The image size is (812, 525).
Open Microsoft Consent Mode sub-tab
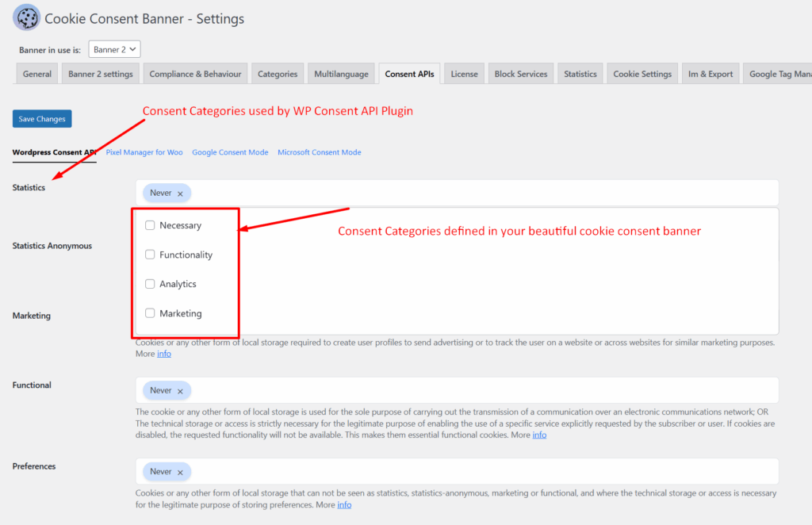(x=320, y=152)
